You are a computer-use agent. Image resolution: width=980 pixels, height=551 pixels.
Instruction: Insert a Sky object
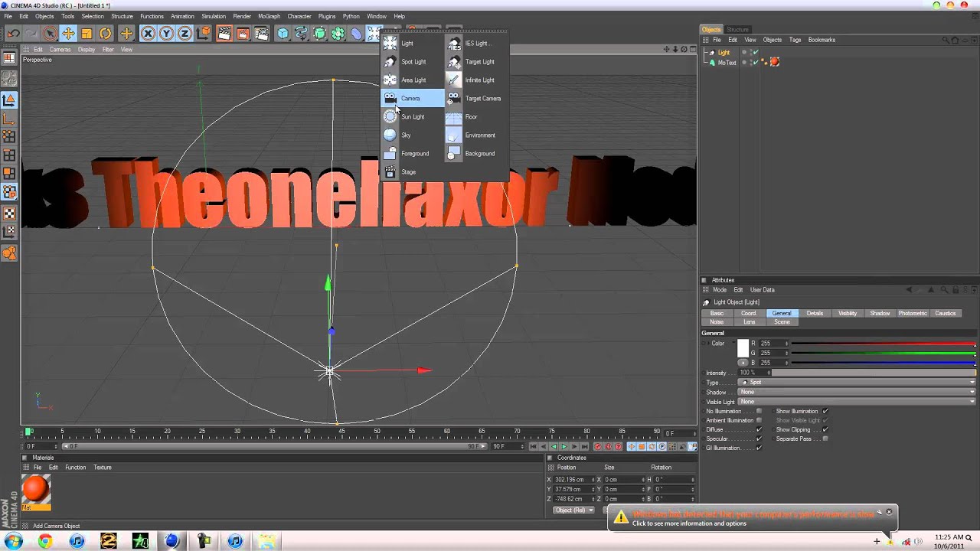pyautogui.click(x=412, y=135)
